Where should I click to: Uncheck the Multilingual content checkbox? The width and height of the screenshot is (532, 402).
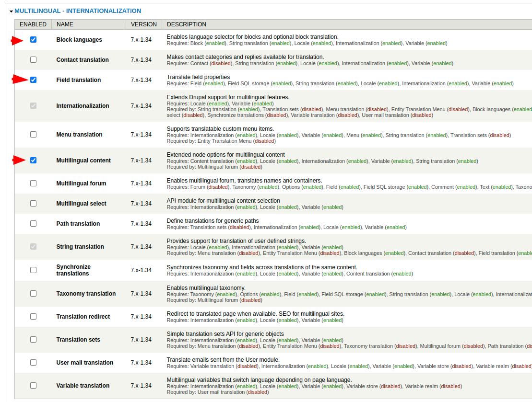(x=33, y=161)
